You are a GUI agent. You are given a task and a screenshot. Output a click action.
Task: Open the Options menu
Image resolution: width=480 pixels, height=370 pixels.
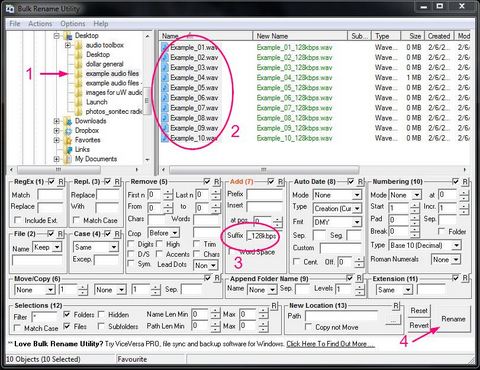[x=73, y=24]
